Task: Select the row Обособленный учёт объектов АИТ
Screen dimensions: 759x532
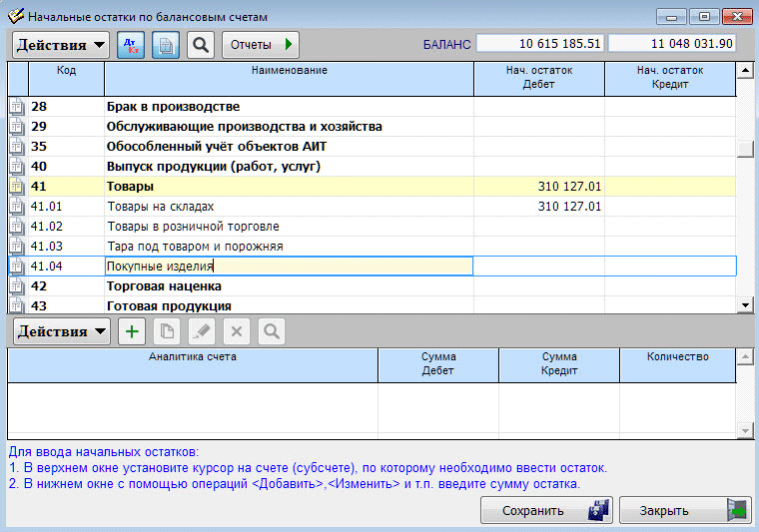Action: (372, 146)
